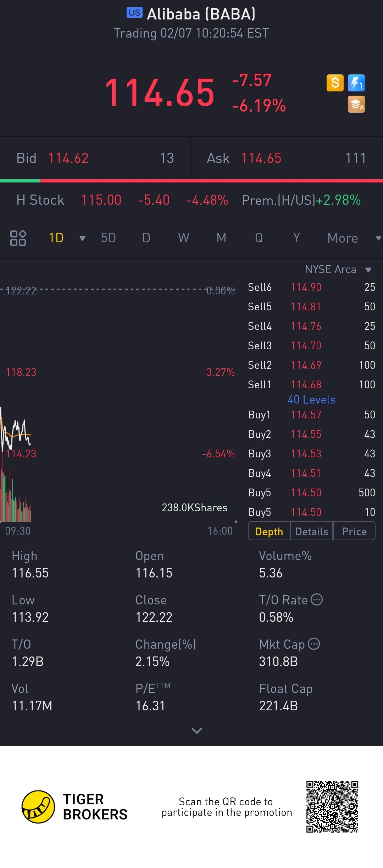This screenshot has height=868, width=383.
Task: Tap the Mkt Cap info icon
Action: click(314, 644)
